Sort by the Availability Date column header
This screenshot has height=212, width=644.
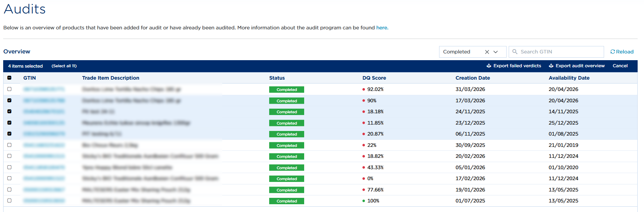(569, 78)
